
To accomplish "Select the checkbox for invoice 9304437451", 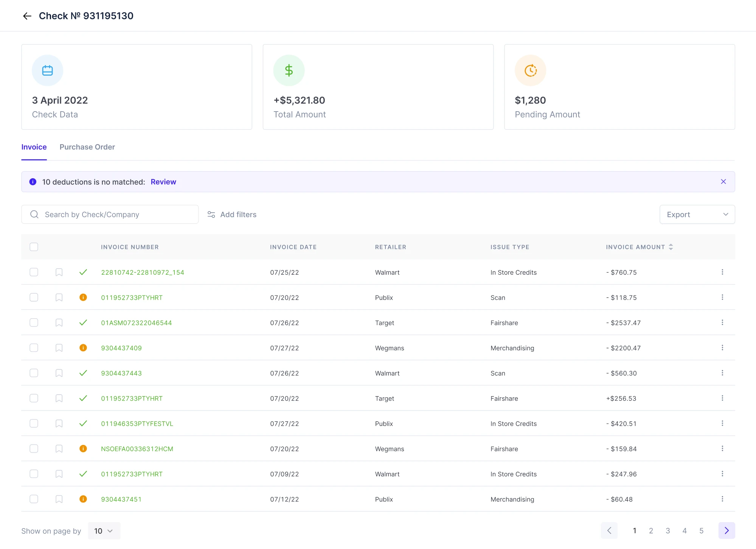I will [x=34, y=499].
